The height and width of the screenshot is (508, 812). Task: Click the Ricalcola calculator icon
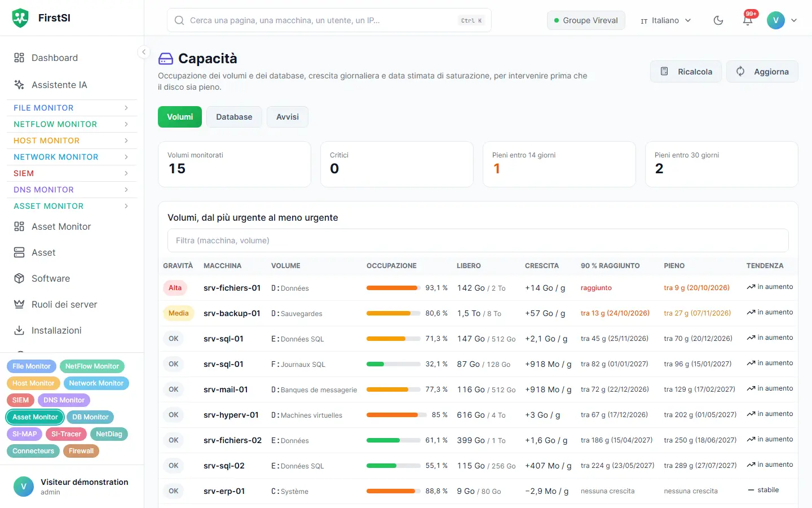click(x=664, y=72)
